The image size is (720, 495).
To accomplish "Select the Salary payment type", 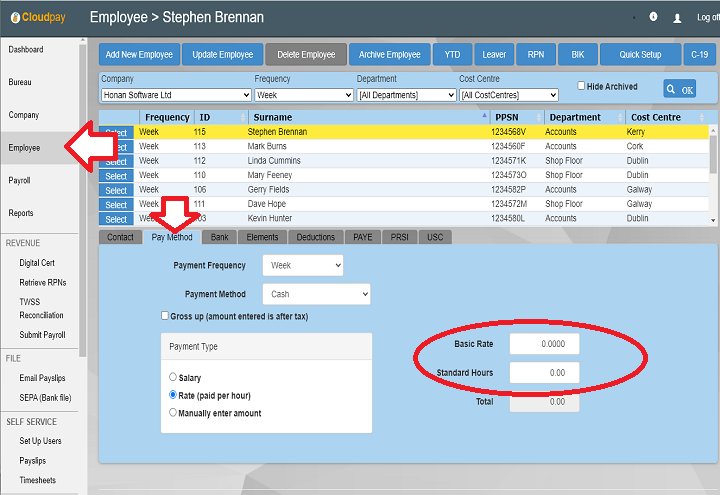I will click(x=173, y=378).
